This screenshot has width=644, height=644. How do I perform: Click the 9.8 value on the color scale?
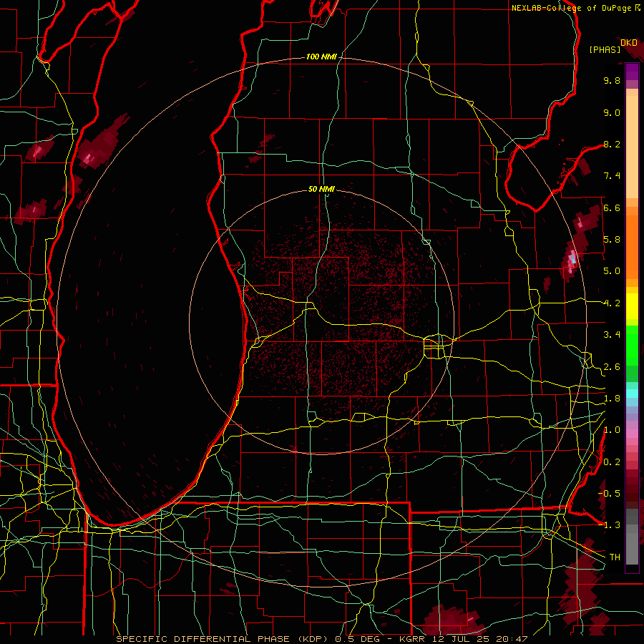coord(612,80)
